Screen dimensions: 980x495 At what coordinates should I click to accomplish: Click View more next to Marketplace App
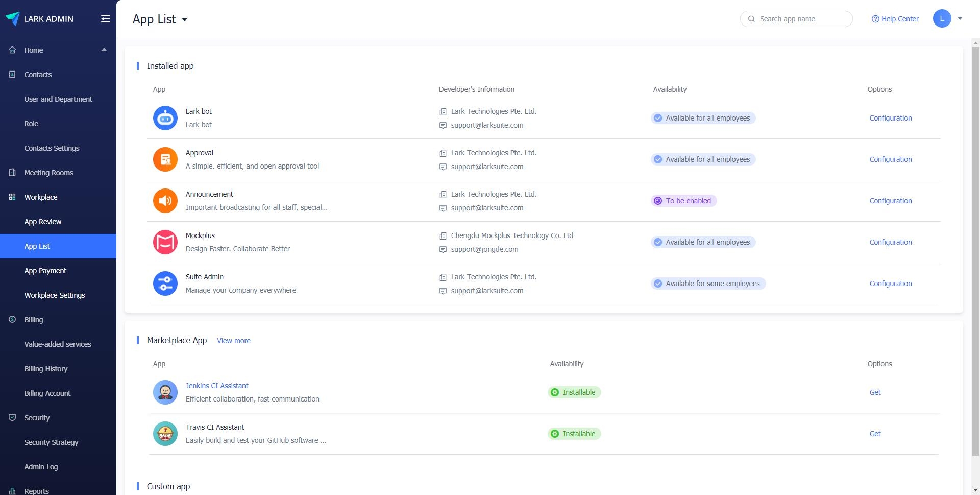click(234, 341)
